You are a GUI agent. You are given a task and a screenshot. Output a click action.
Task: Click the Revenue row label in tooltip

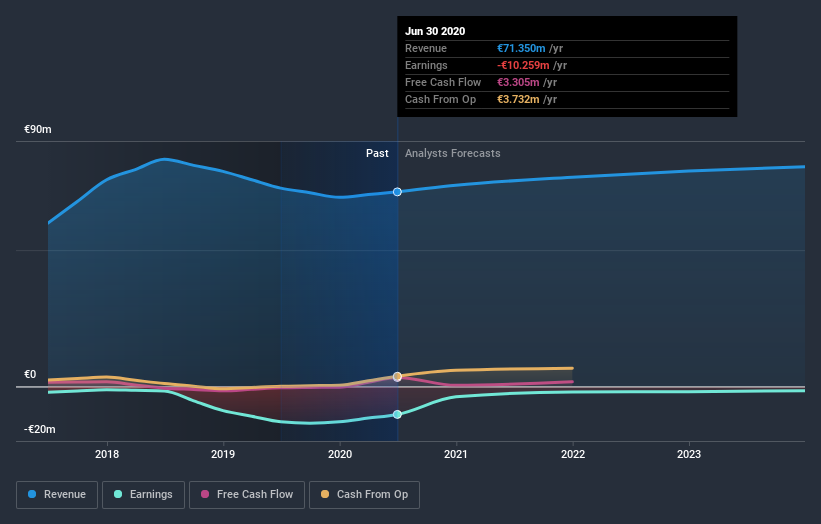426,48
